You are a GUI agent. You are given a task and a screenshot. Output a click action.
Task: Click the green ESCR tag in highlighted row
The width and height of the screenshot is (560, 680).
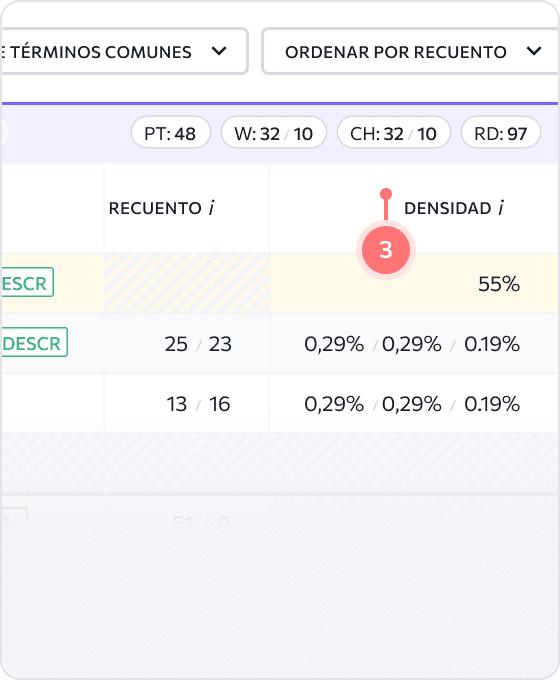(26, 283)
